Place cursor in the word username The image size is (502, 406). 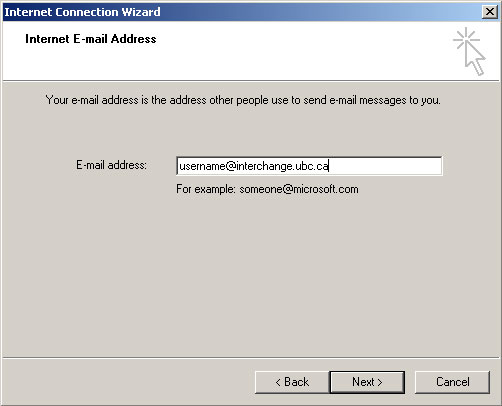pos(202,166)
